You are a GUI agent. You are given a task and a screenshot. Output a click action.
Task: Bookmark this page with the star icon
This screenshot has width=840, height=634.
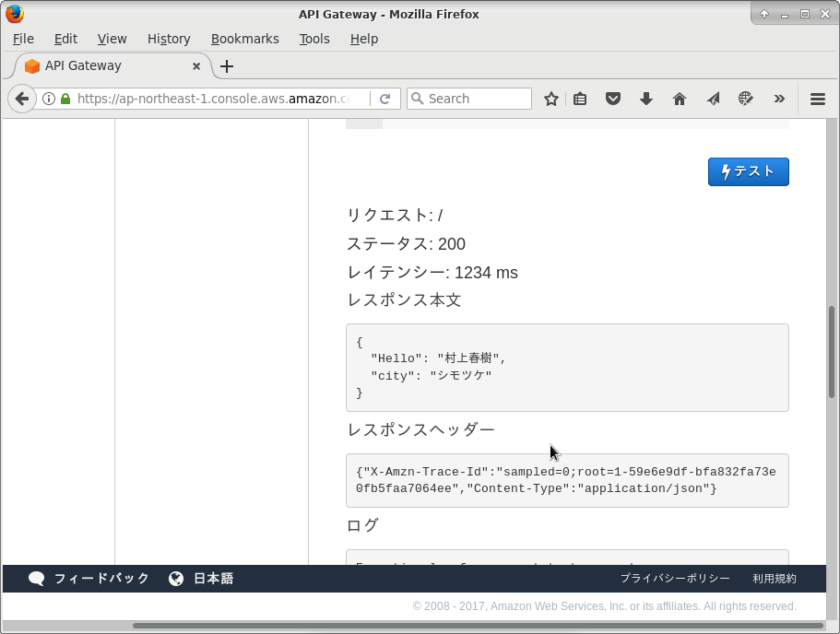(551, 99)
